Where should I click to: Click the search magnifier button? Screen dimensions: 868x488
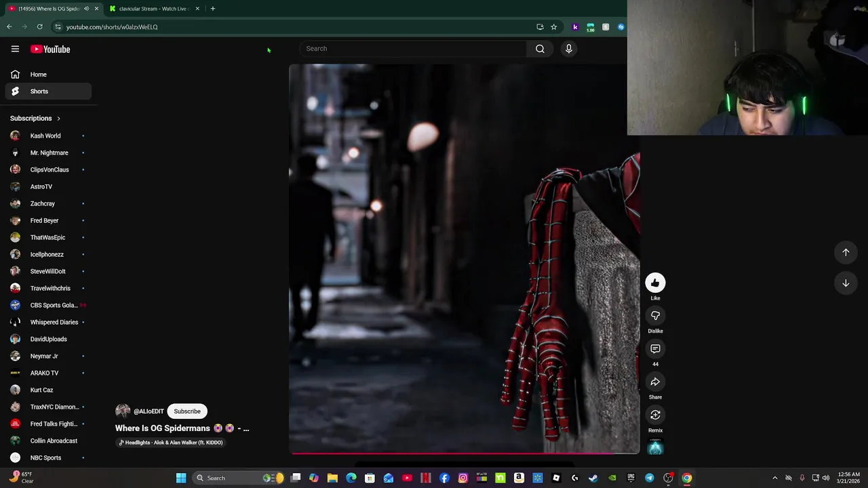540,49
